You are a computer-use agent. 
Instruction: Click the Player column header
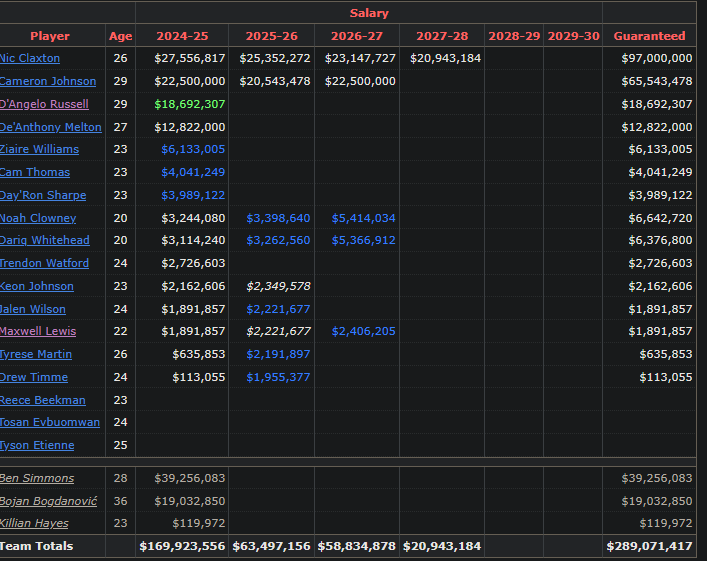(x=50, y=36)
